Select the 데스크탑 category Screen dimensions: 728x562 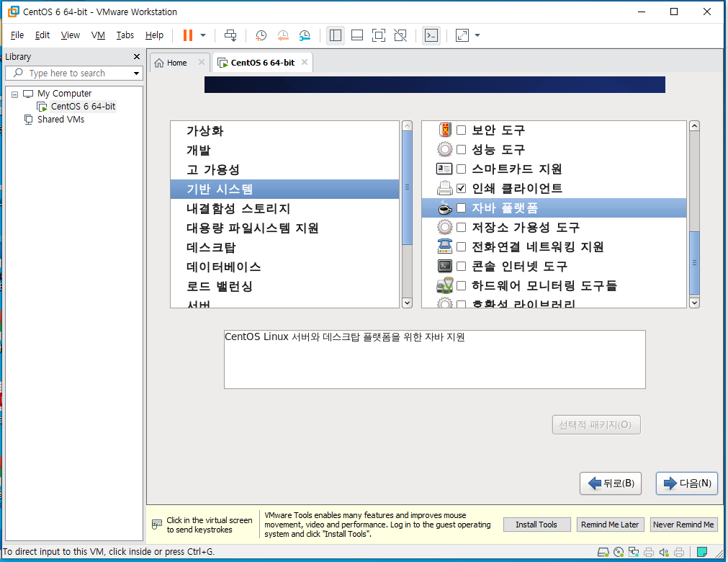[x=284, y=248]
